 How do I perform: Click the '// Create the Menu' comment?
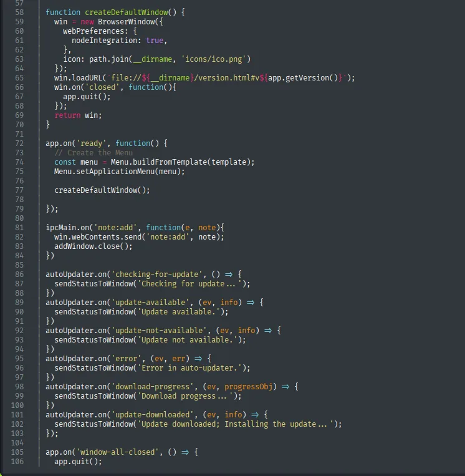(93, 153)
